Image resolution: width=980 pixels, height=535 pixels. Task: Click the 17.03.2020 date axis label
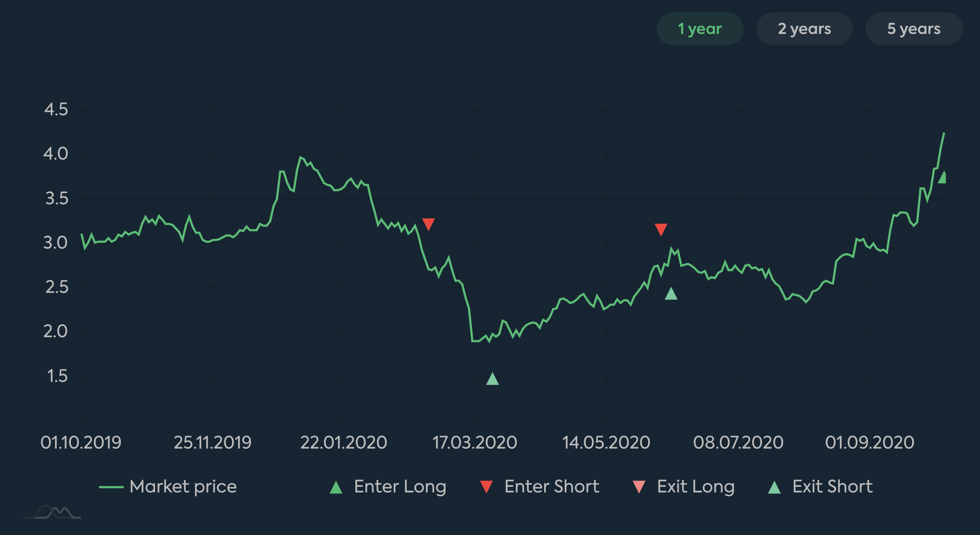pyautogui.click(x=475, y=443)
